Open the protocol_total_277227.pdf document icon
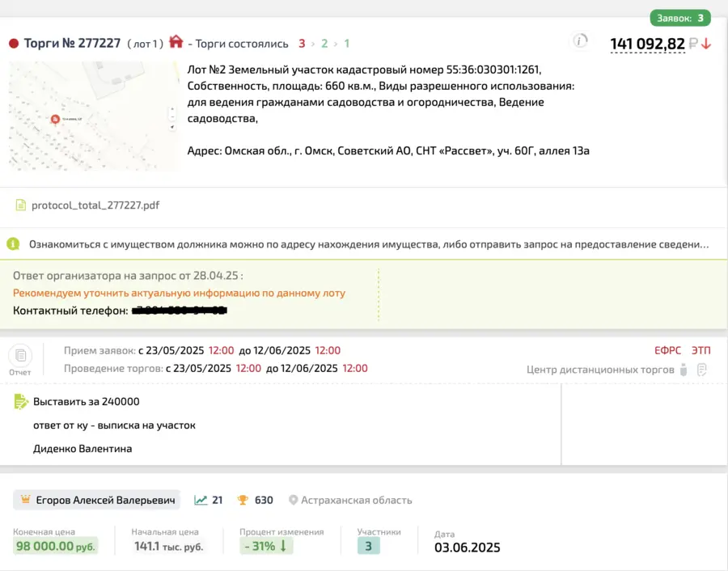The width and height of the screenshot is (728, 571). pyautogui.click(x=21, y=205)
